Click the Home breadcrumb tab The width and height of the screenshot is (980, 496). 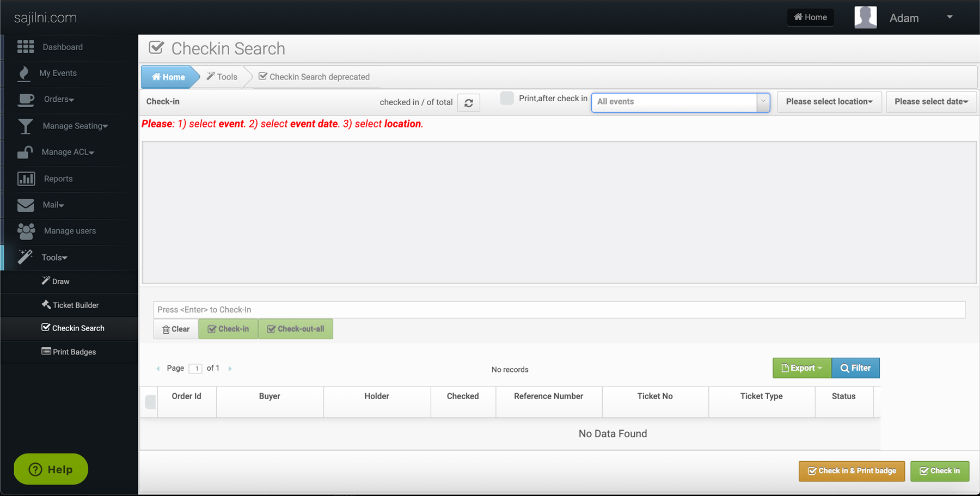coord(169,77)
